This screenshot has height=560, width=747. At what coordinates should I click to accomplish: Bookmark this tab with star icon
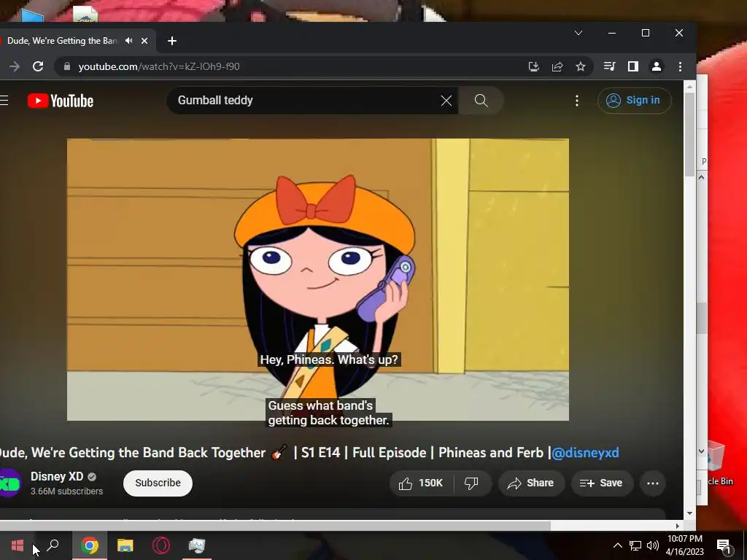click(580, 66)
